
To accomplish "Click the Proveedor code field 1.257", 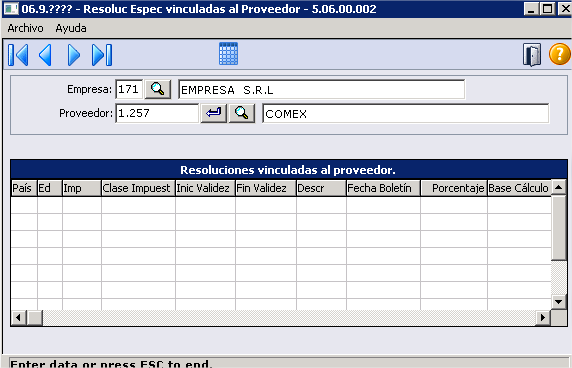I will click(157, 113).
